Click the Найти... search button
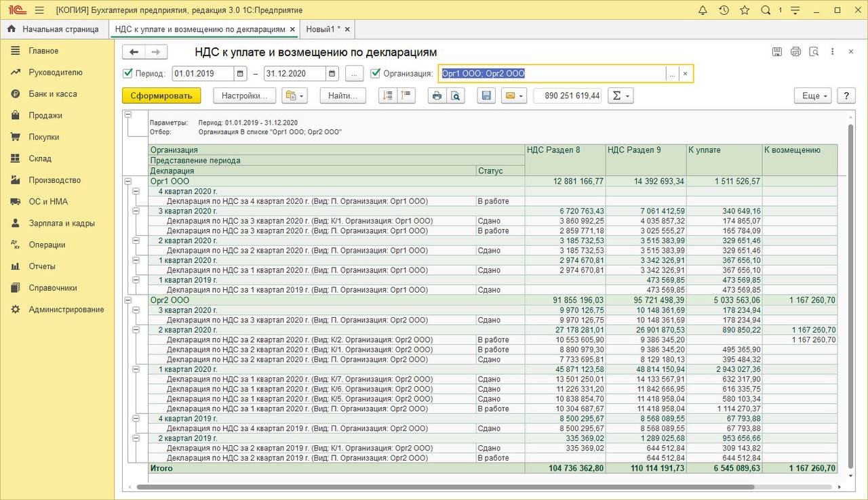 pos(342,96)
